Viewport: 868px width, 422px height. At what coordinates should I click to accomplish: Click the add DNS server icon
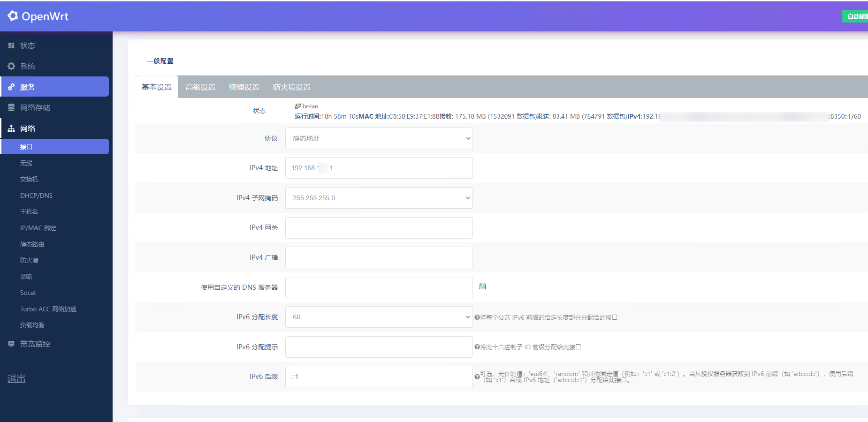click(482, 286)
